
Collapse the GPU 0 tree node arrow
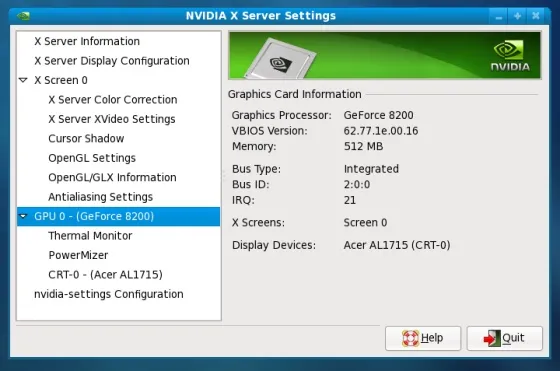[x=23, y=216]
